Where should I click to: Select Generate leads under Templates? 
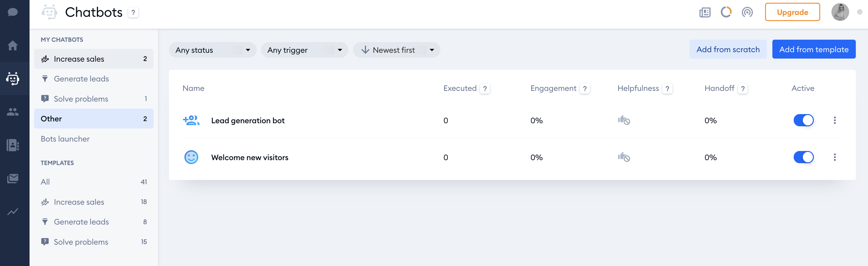(x=94, y=222)
